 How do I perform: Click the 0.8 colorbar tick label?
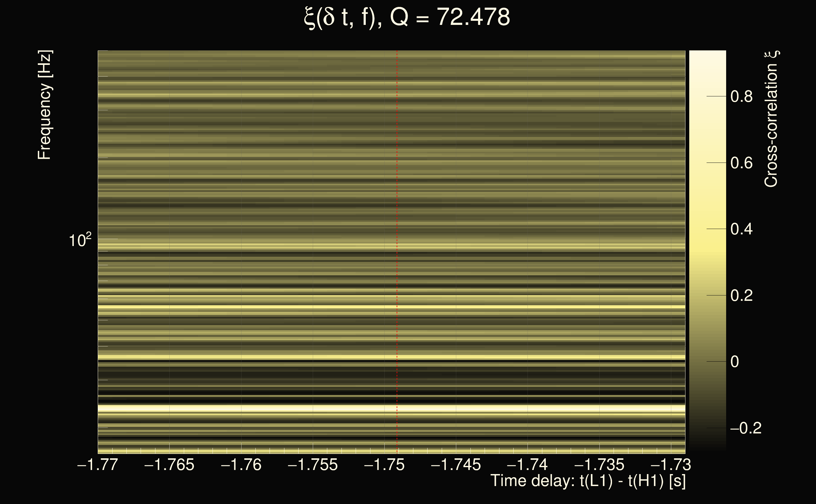point(741,97)
